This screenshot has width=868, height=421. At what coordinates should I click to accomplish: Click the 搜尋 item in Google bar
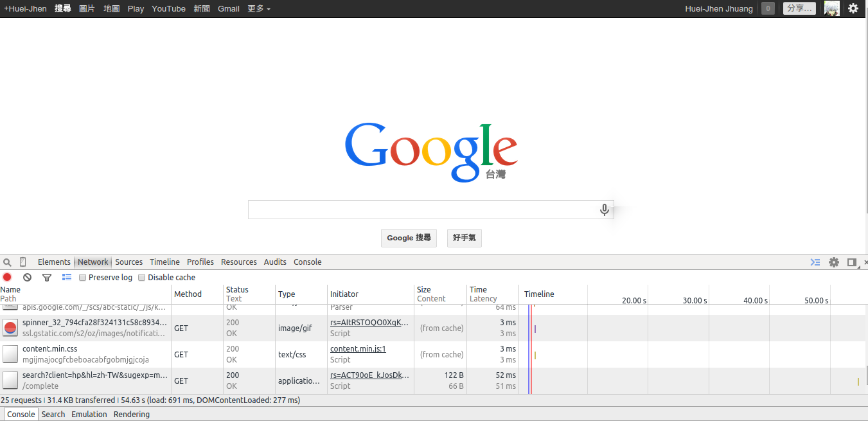coord(63,9)
